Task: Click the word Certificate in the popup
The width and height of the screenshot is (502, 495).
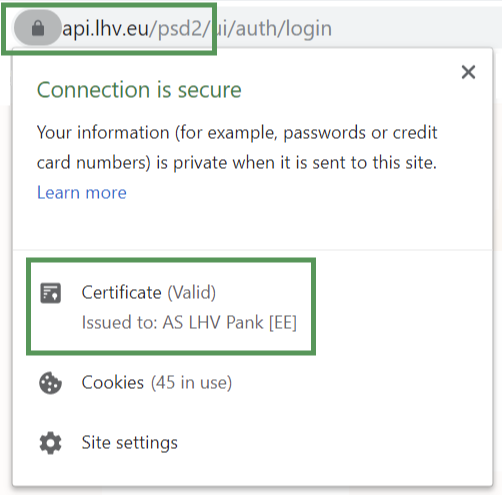Action: [x=122, y=293]
